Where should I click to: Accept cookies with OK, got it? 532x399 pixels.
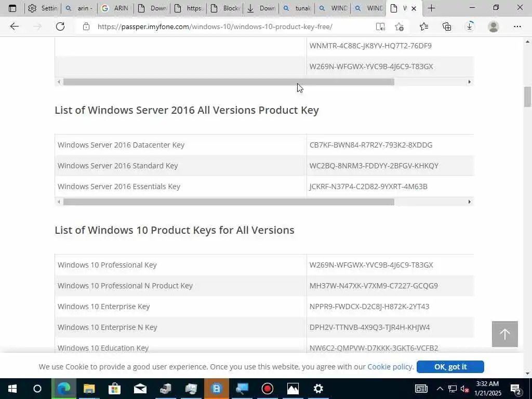coord(450,367)
